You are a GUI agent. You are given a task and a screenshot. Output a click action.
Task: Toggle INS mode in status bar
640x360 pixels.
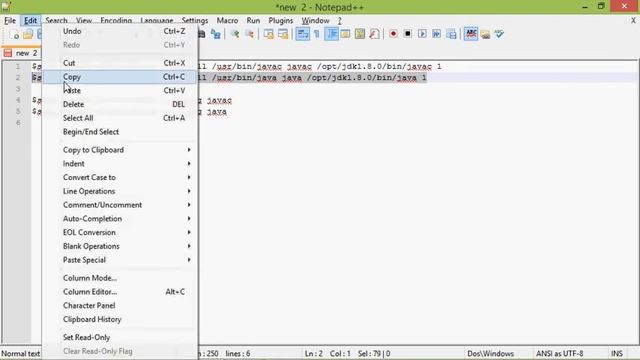pos(616,353)
